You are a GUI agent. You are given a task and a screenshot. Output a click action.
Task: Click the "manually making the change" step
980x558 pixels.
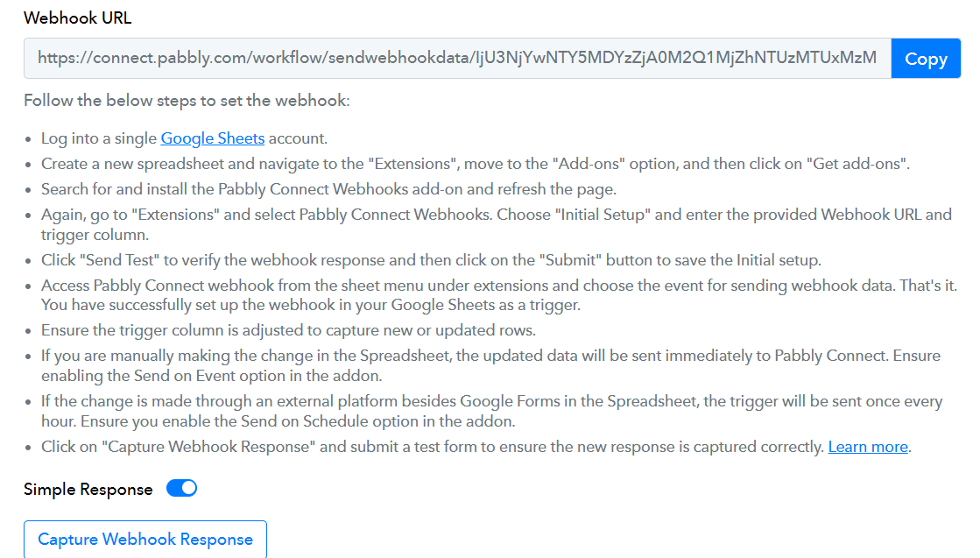(350, 356)
